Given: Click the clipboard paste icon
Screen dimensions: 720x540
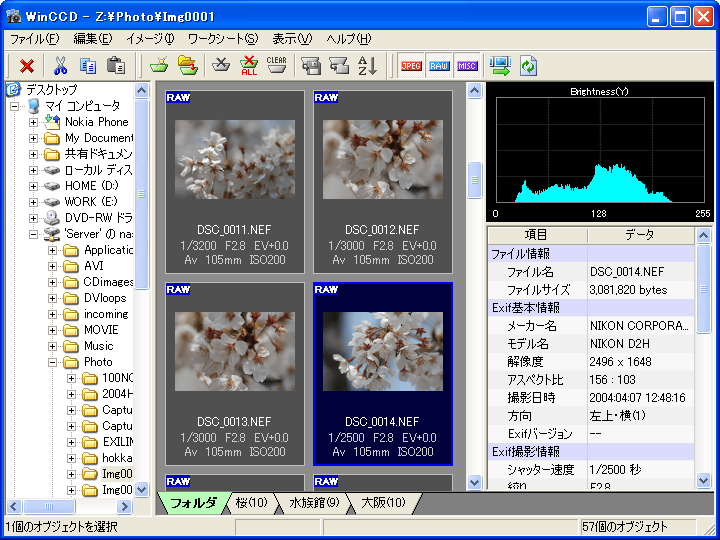Looking at the screenshot, I should [x=116, y=66].
